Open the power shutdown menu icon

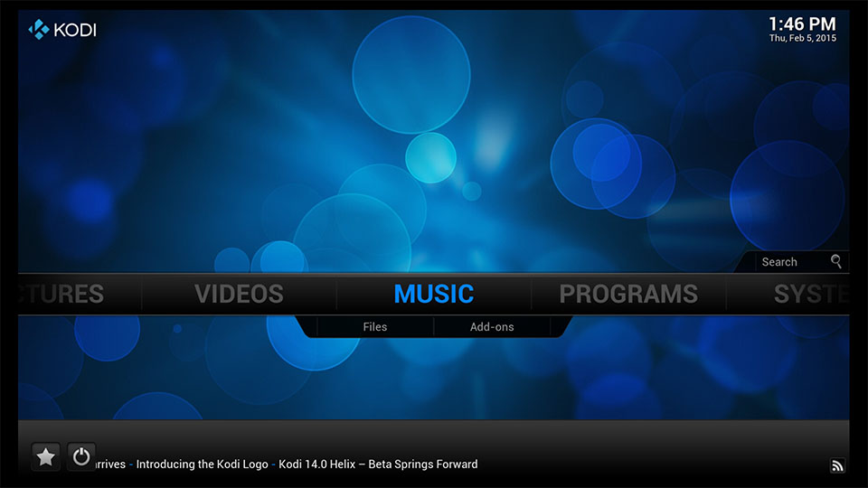[x=81, y=456]
